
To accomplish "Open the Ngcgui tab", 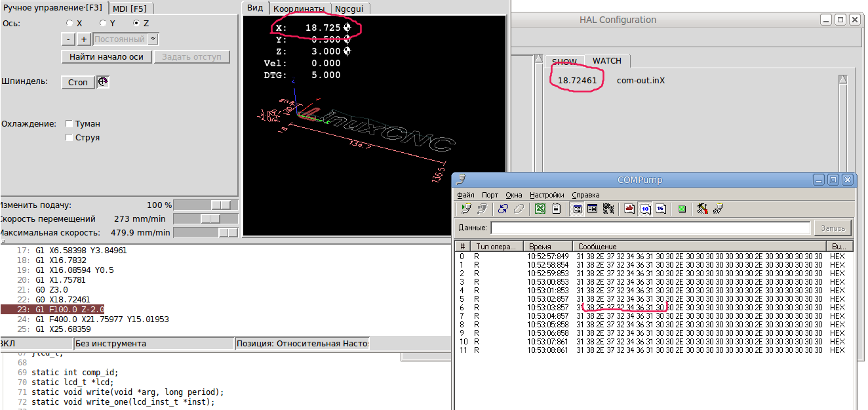I will click(x=351, y=9).
